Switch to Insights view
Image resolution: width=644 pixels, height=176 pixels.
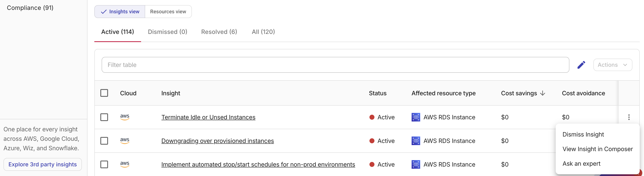[x=120, y=12]
